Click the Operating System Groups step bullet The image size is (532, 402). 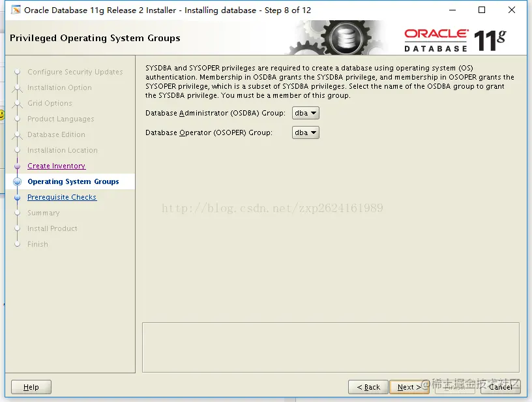(x=18, y=181)
